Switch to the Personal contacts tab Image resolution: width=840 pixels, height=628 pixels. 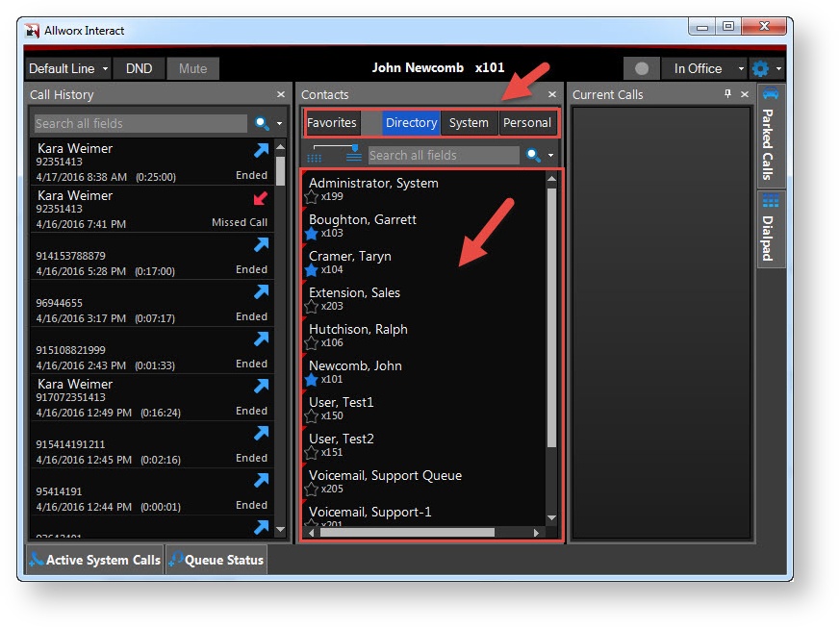tap(526, 123)
